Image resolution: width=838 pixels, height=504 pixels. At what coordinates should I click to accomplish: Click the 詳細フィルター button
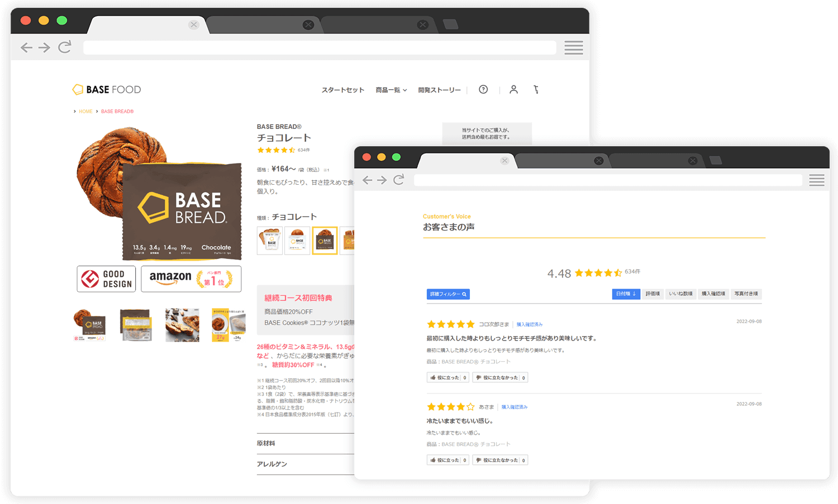[x=448, y=294]
